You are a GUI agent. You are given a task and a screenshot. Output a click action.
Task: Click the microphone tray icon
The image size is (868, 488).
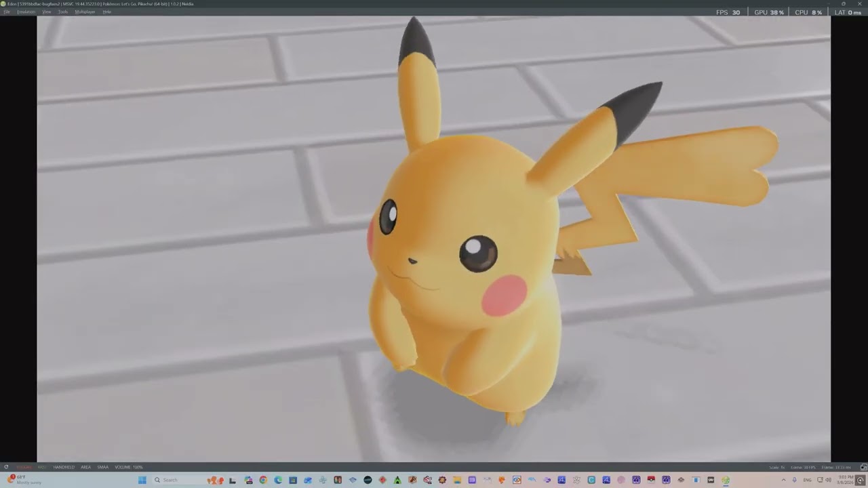pyautogui.click(x=795, y=480)
